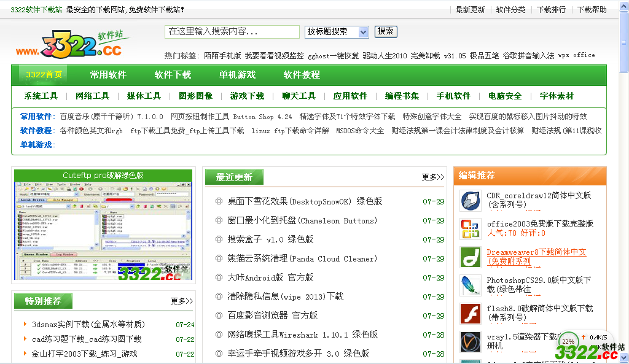Open 幸运手牵手视频游戏多开 3.0

tap(299, 354)
